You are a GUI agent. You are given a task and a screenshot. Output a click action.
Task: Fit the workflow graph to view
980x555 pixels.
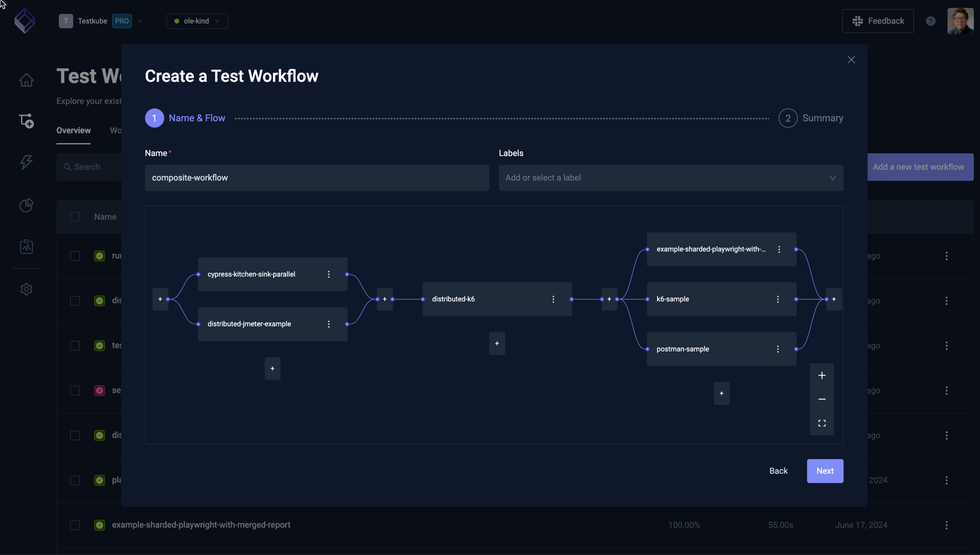pyautogui.click(x=822, y=423)
